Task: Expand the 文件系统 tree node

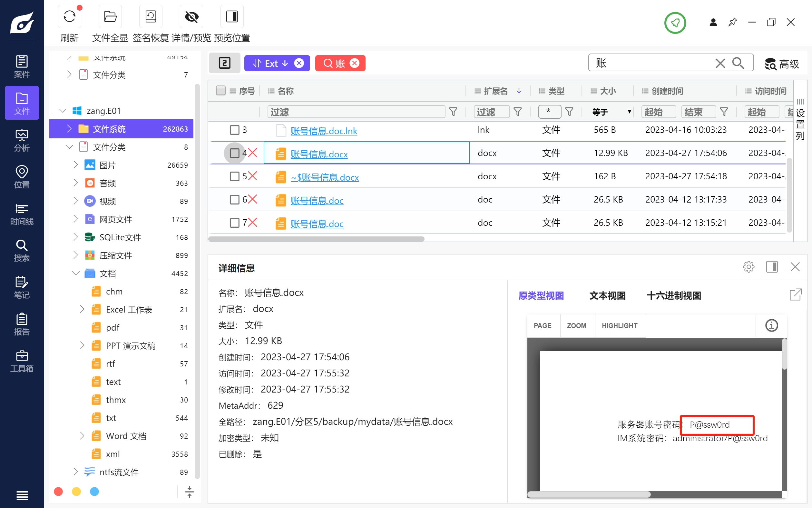Action: (x=69, y=129)
